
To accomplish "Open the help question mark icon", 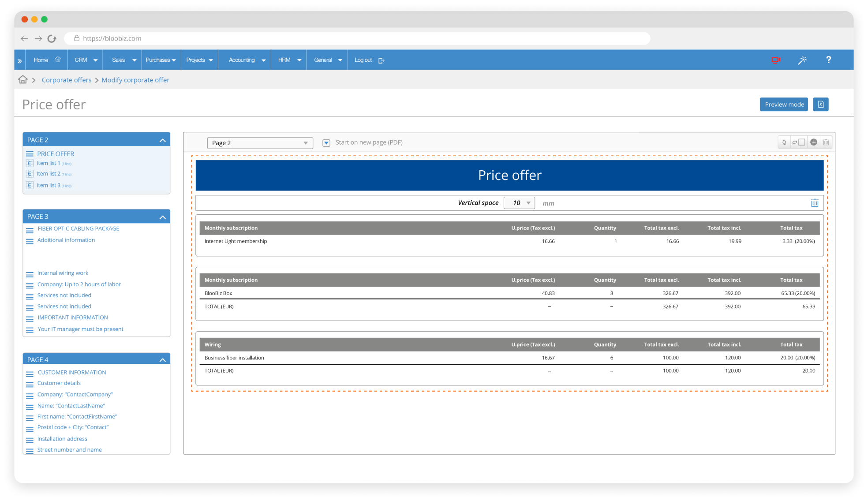I will 828,60.
